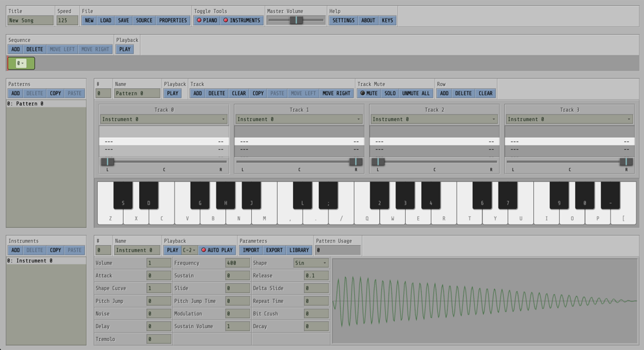
Task: Open Track 2 instrument dropdown
Action: (x=433, y=119)
